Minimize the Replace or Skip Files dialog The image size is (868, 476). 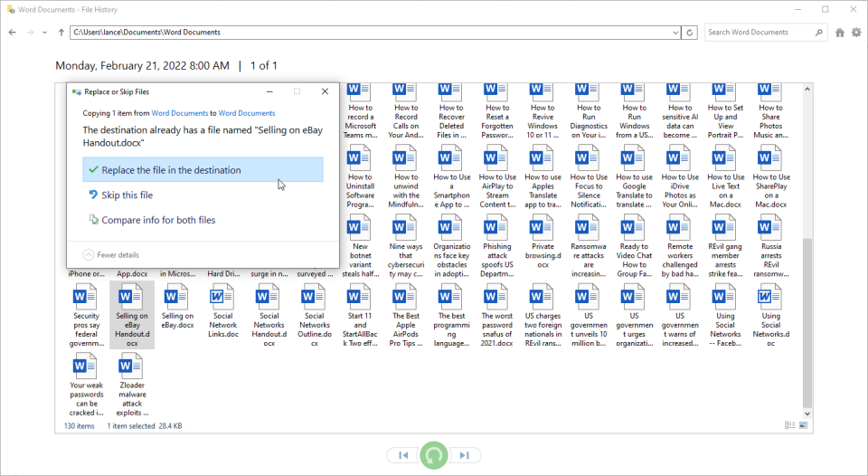(x=269, y=91)
